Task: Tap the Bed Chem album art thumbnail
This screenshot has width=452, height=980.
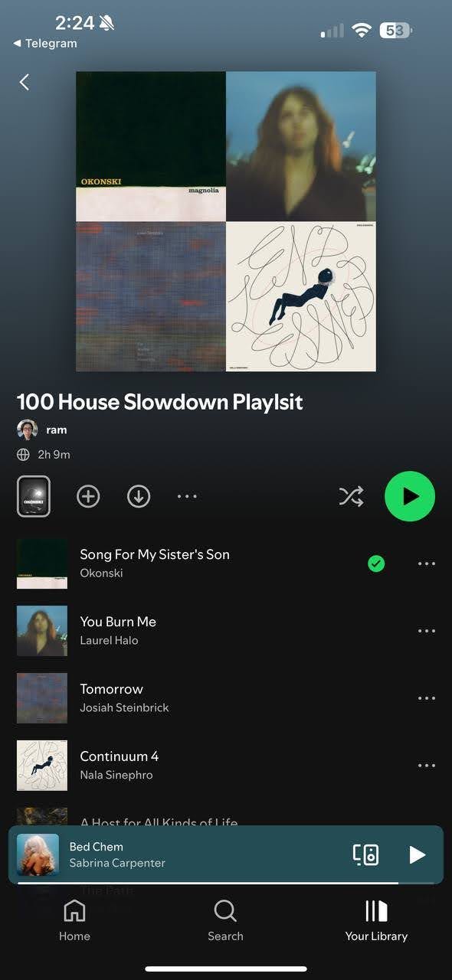Action: [38, 854]
